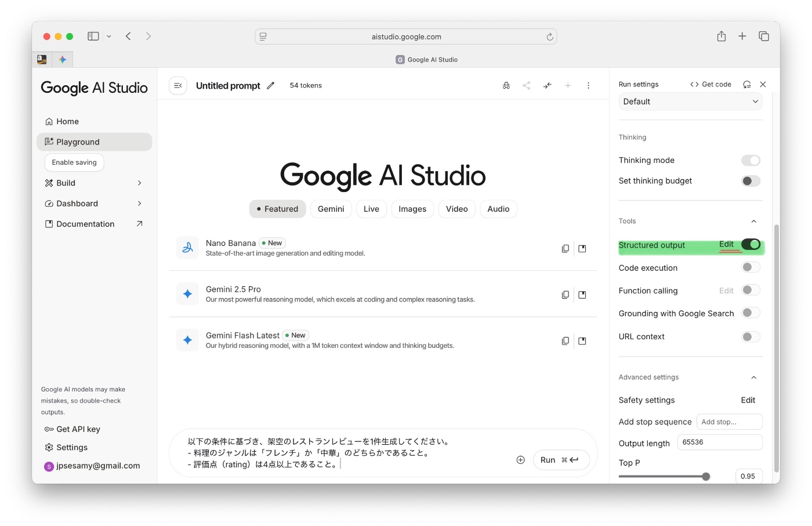Open Safari share menu icon
This screenshot has height=526, width=812.
(722, 36)
